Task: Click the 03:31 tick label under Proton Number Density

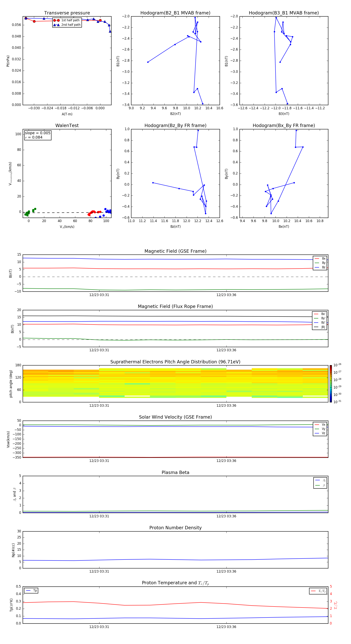Action: [x=99, y=571]
